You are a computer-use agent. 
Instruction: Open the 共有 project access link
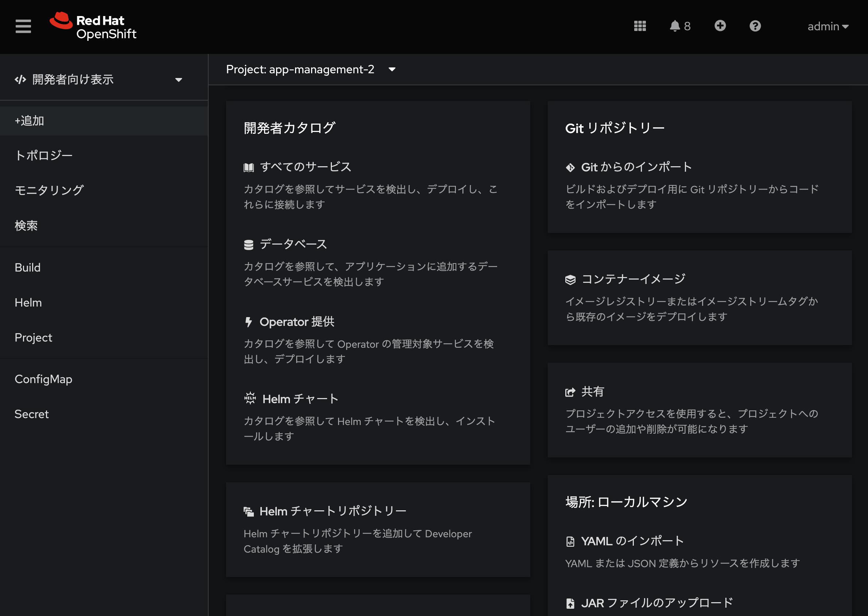point(592,391)
